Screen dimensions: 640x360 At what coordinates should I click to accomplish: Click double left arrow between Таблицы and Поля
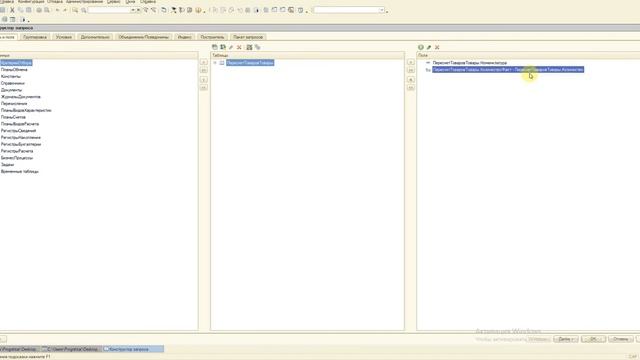click(411, 88)
